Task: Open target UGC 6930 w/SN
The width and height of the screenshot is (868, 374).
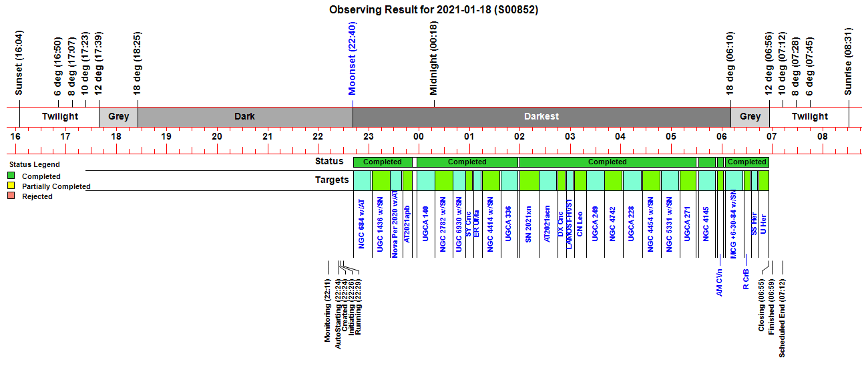Action: [459, 225]
